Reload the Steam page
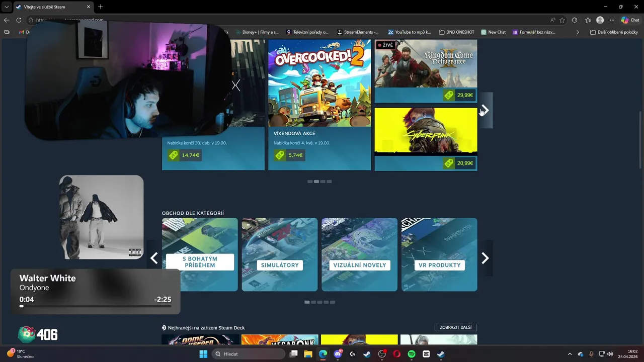 [19, 20]
